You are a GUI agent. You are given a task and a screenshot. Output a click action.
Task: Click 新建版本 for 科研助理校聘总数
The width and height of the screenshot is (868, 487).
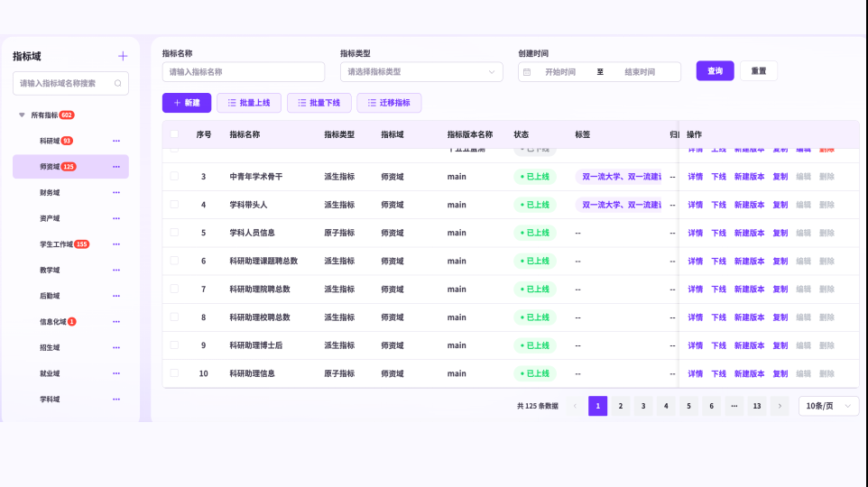[x=749, y=317]
